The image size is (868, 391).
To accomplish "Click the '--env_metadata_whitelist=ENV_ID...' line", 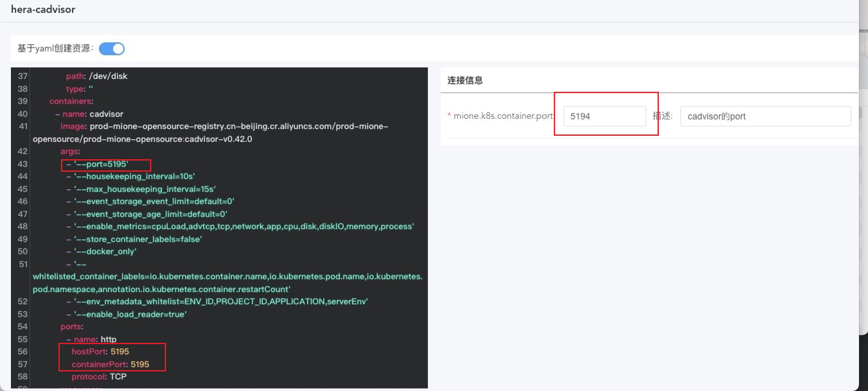I will click(217, 301).
